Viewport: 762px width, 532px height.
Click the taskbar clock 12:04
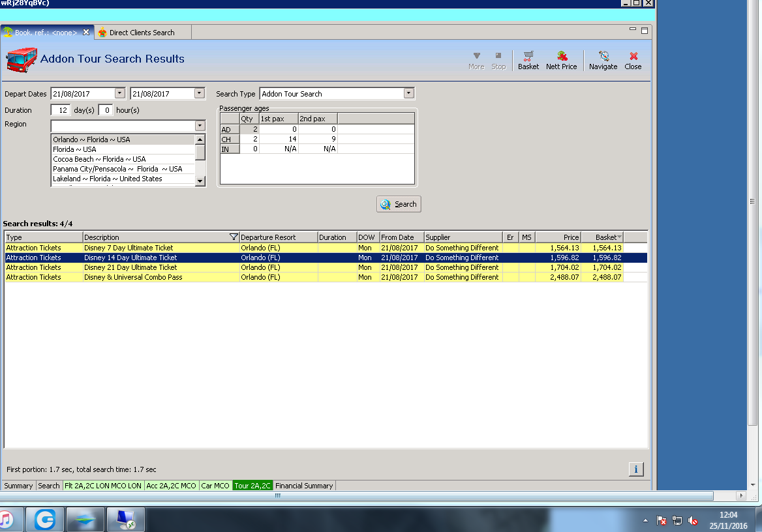(729, 514)
